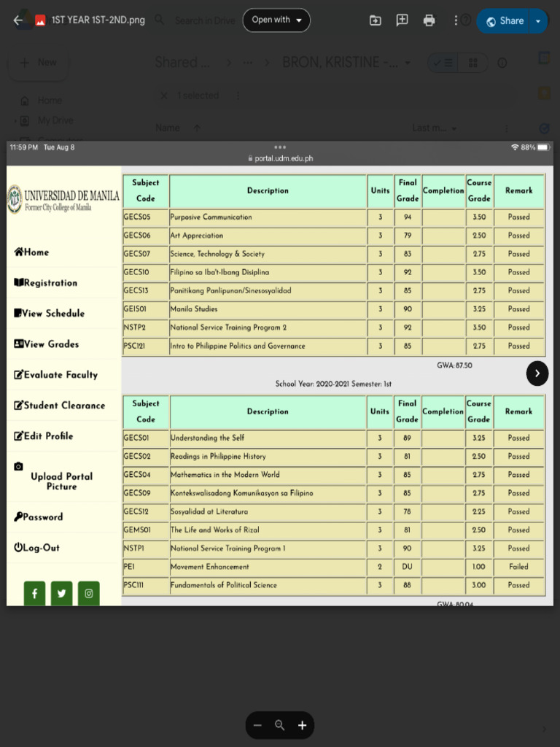Select View Grades menu item

[47, 344]
